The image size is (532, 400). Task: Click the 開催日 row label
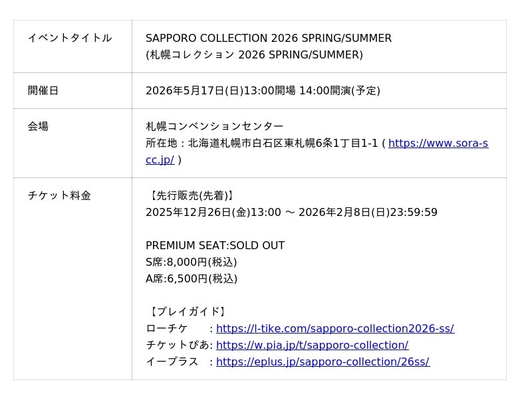point(43,90)
